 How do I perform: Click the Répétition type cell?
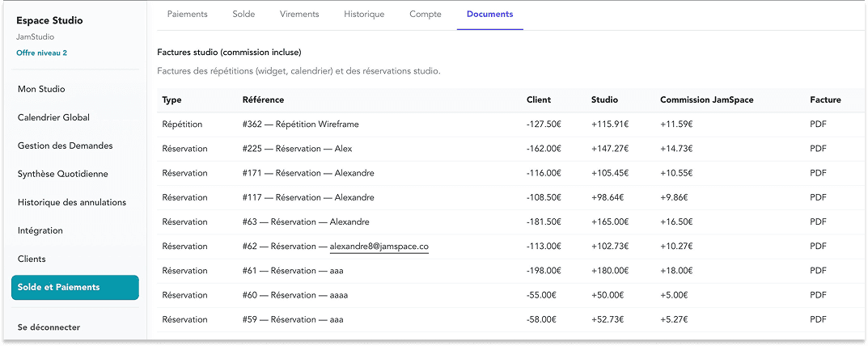182,124
